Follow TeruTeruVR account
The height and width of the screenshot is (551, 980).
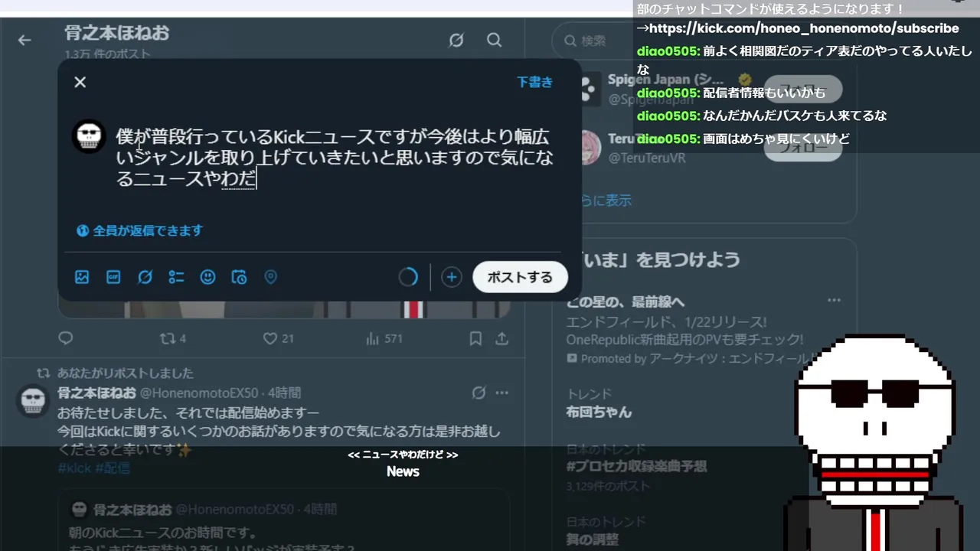click(x=802, y=147)
